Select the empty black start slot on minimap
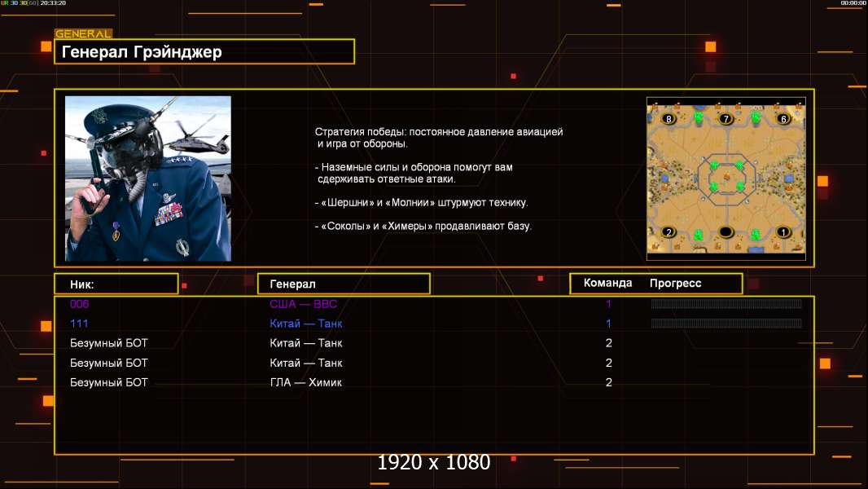 (x=726, y=232)
